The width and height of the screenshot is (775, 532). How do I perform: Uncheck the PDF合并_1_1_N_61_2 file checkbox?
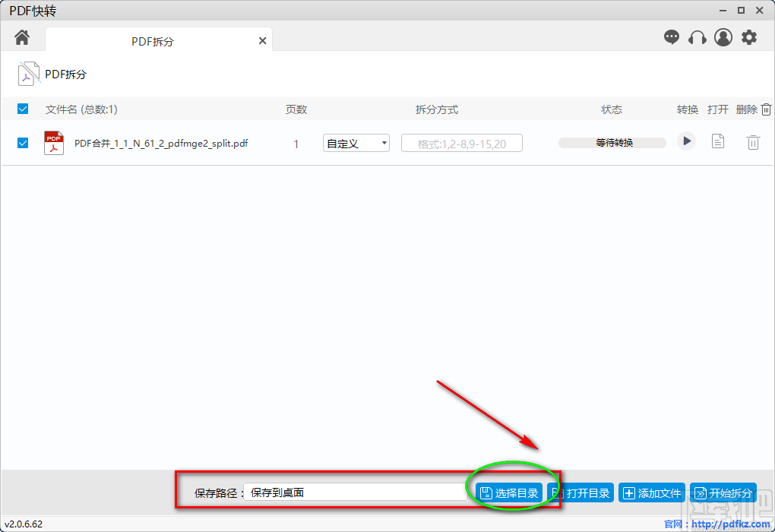[x=22, y=142]
